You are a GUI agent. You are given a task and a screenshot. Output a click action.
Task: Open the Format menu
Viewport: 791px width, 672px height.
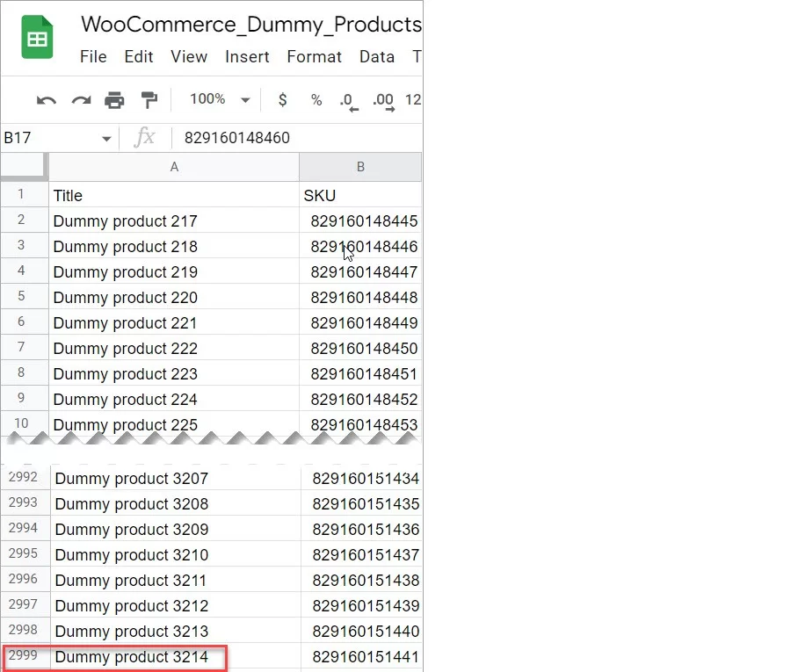(314, 56)
